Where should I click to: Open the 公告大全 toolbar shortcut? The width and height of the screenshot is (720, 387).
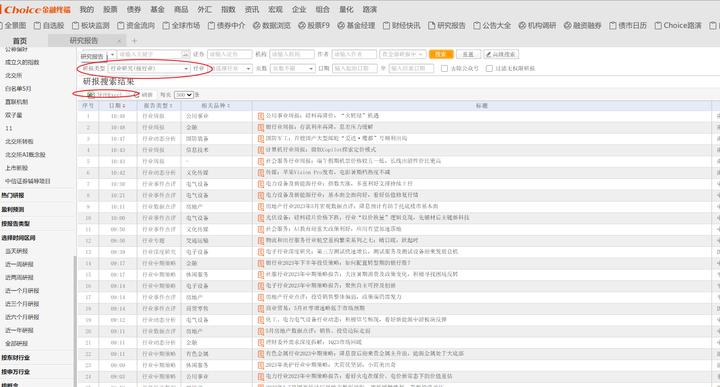point(492,25)
